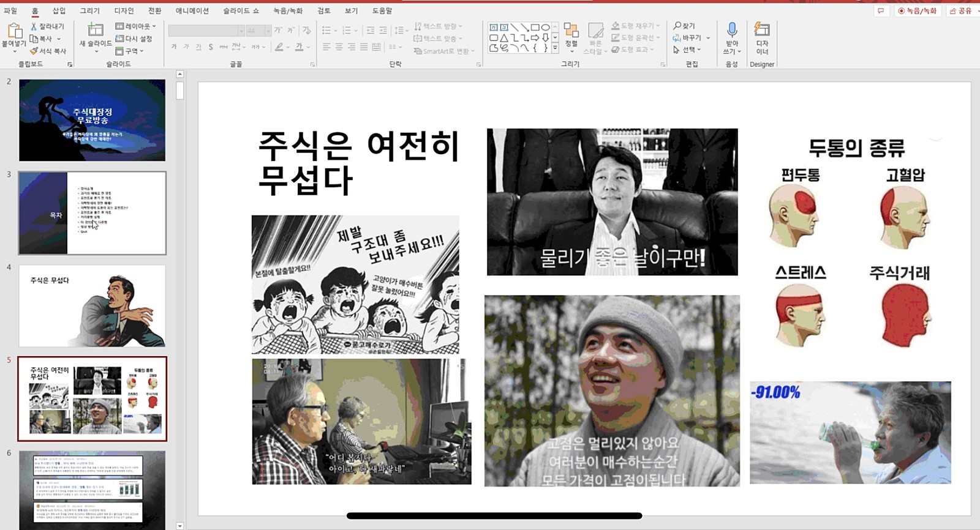Align text left in paragraph group
This screenshot has width=980, height=530.
click(x=326, y=47)
